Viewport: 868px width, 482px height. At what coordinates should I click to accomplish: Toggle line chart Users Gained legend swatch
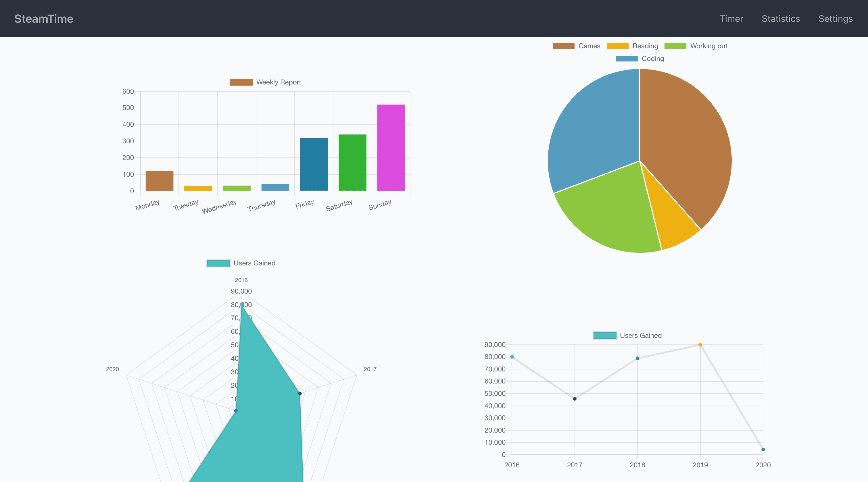(x=605, y=336)
